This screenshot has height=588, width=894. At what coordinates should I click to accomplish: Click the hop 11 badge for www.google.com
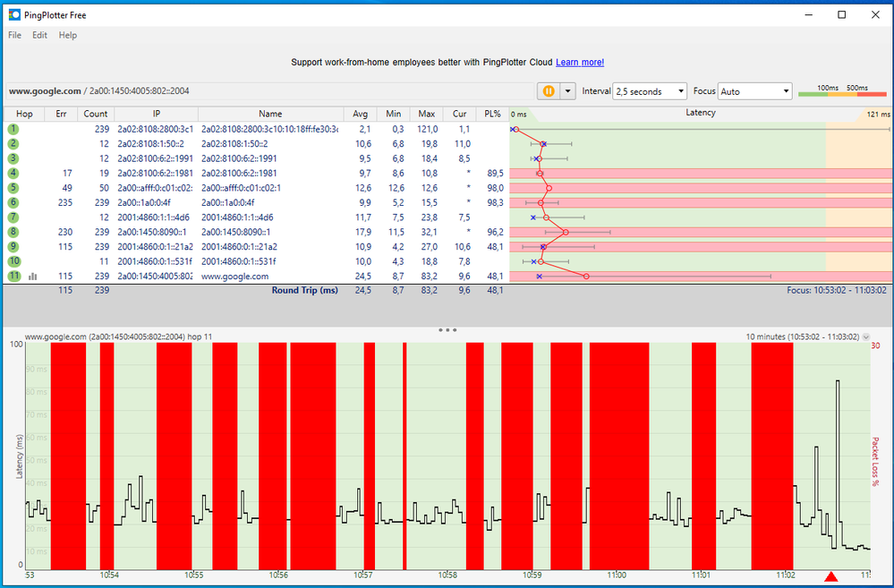pos(12,276)
